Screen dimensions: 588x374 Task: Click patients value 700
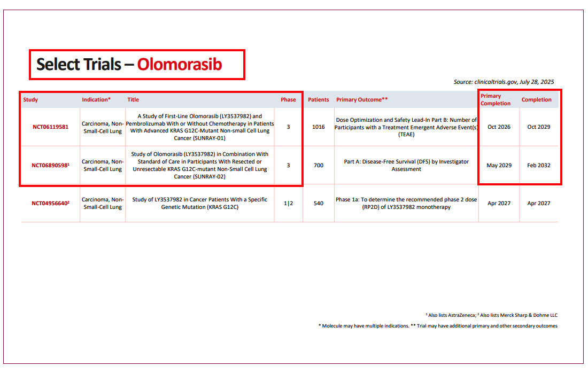pyautogui.click(x=319, y=165)
